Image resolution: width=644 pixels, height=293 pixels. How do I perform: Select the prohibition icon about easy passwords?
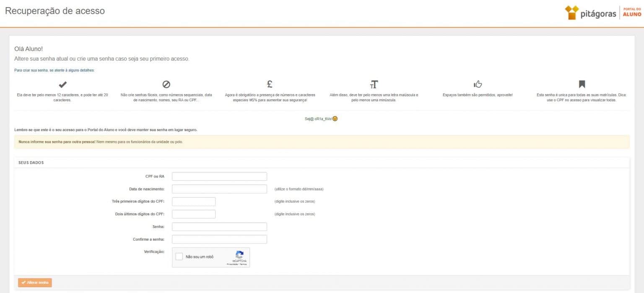[x=166, y=85]
